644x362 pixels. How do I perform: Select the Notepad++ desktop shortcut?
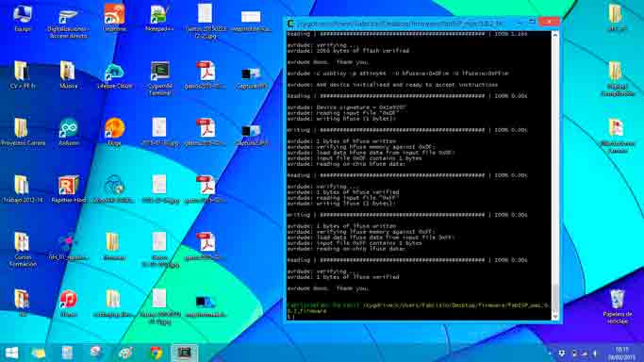click(x=159, y=19)
